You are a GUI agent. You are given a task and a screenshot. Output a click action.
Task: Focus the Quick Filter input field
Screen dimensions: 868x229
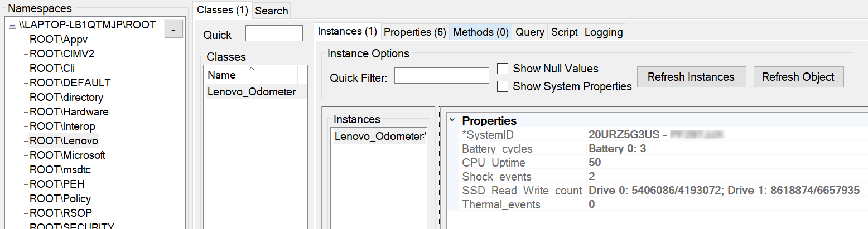[441, 76]
